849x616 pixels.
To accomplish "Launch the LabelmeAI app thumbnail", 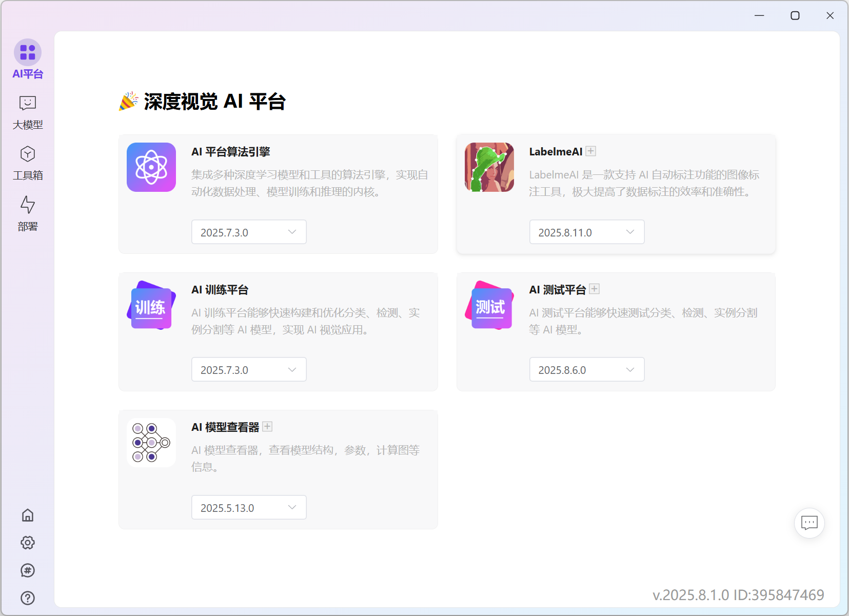I will [489, 167].
